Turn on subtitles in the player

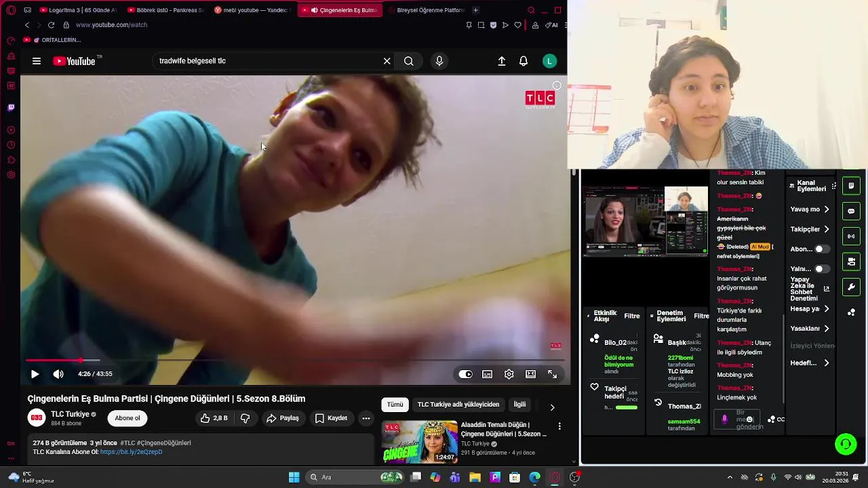[488, 374]
